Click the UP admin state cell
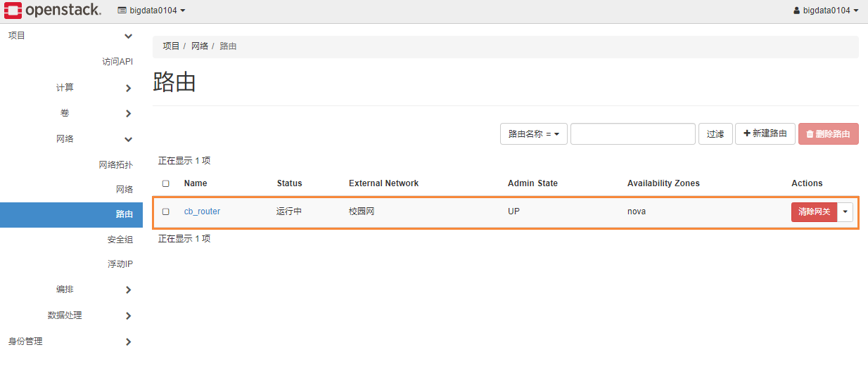Screen dimensions: 868x378 coord(513,211)
